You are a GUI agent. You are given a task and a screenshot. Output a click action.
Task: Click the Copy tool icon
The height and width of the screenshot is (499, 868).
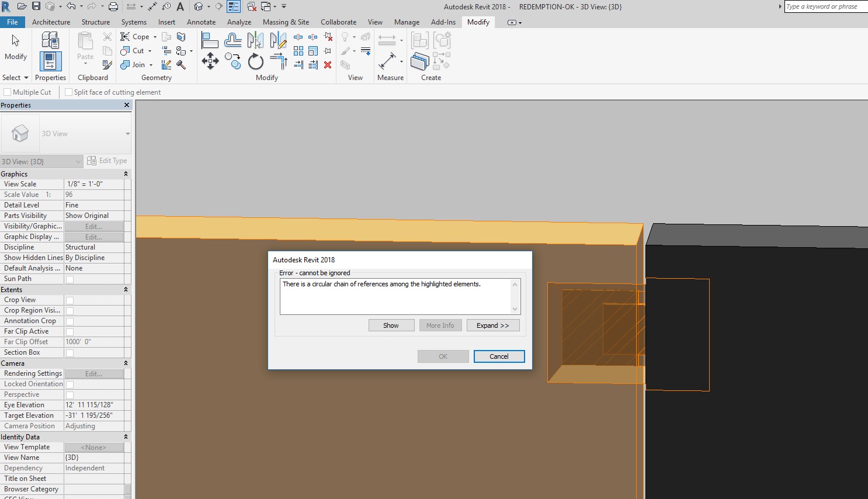point(232,60)
